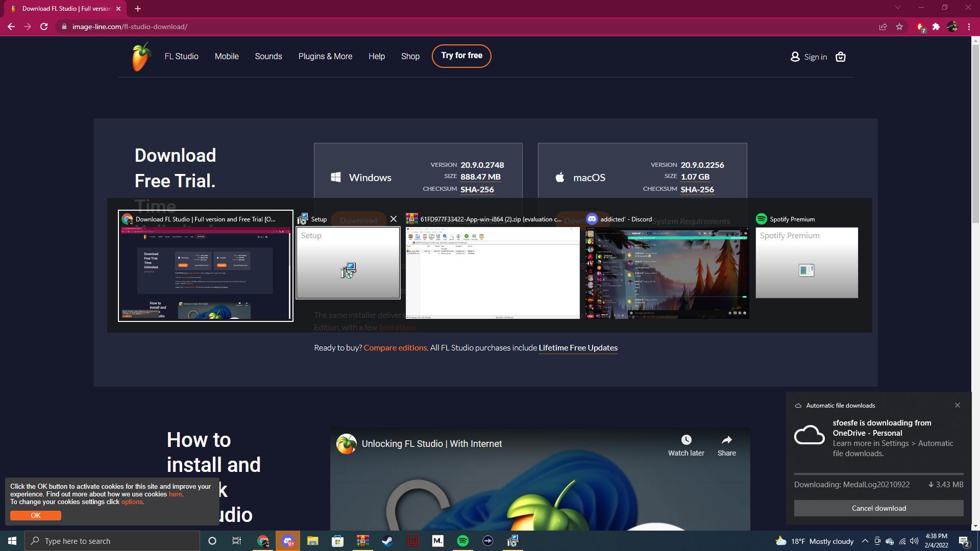Viewport: 980px width, 551px height.
Task: Select Discord window thumbnail
Action: [667, 273]
